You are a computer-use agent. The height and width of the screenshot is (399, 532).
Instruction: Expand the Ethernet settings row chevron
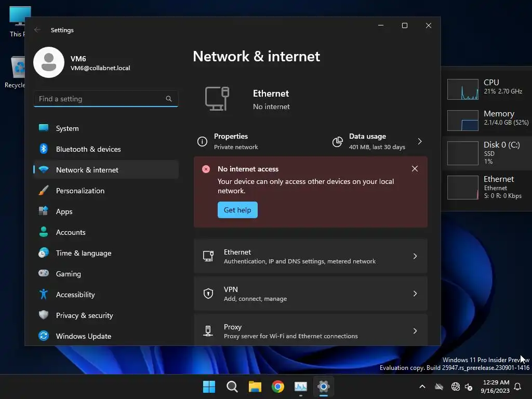pos(415,256)
